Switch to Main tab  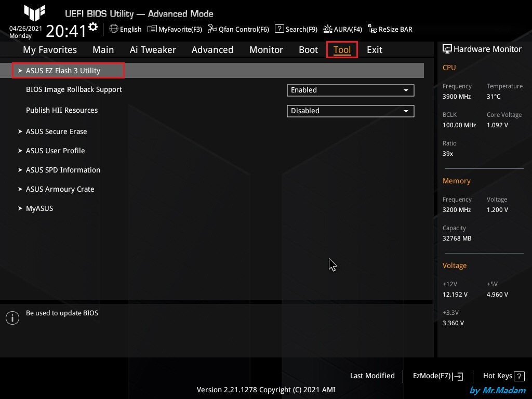pyautogui.click(x=103, y=50)
